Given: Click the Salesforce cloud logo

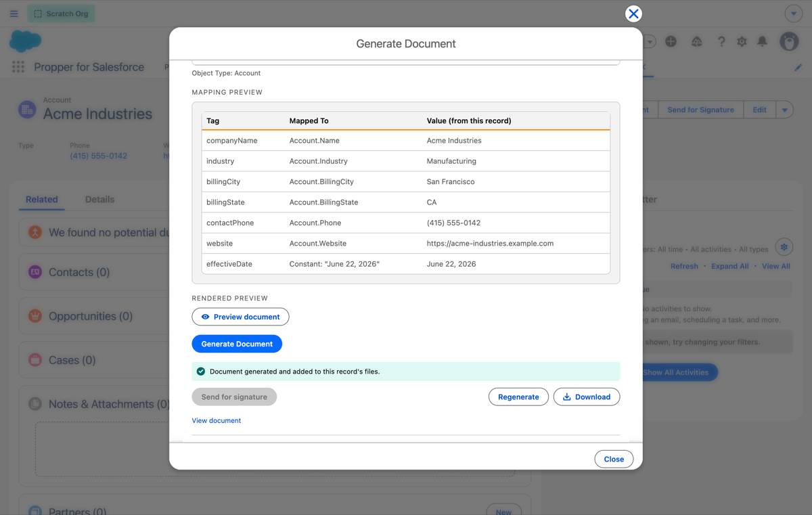Looking at the screenshot, I should 25,41.
